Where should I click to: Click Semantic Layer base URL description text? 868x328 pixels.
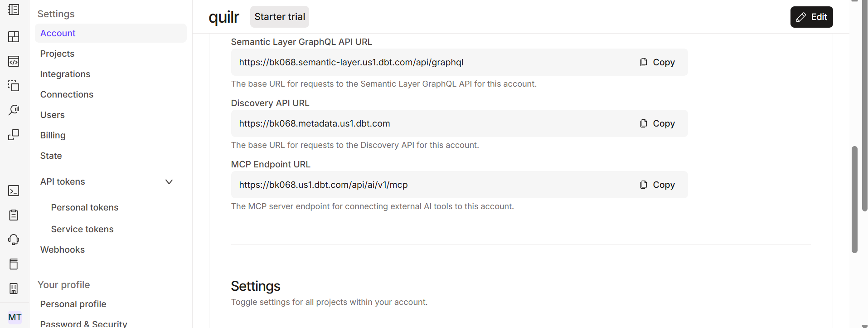(384, 84)
